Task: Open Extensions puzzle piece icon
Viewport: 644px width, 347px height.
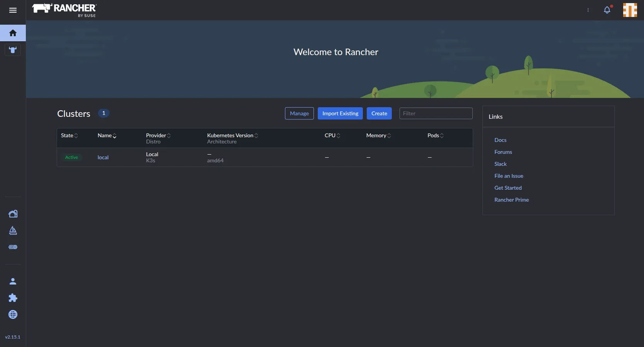Action: point(13,298)
